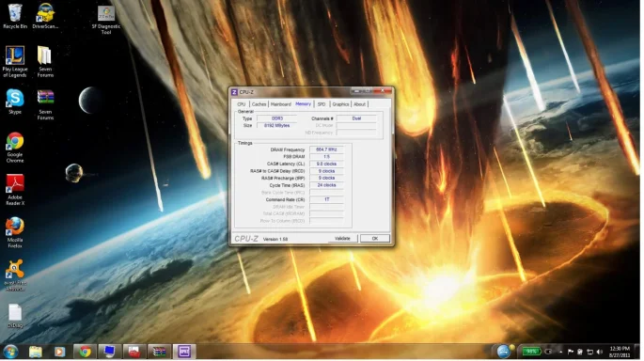Screen dimensions: 644x361
Task: Click the power plug tray icon
Action: pyautogui.click(x=548, y=352)
